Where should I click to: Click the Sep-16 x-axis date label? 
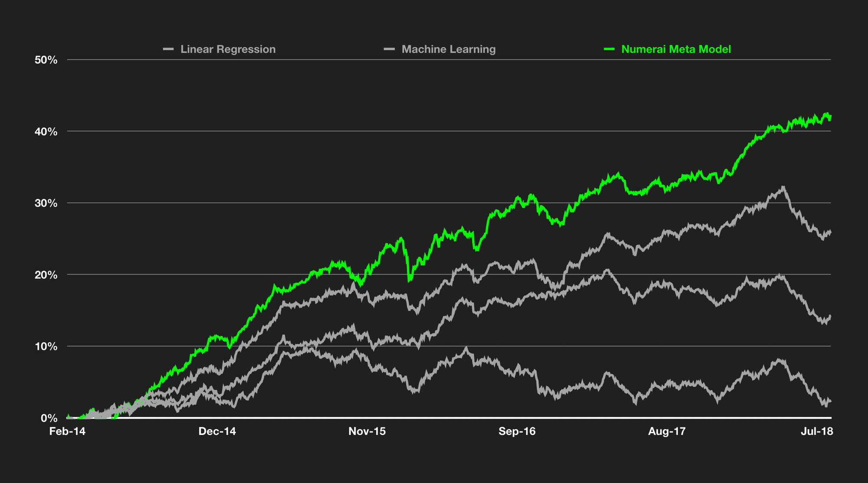517,431
